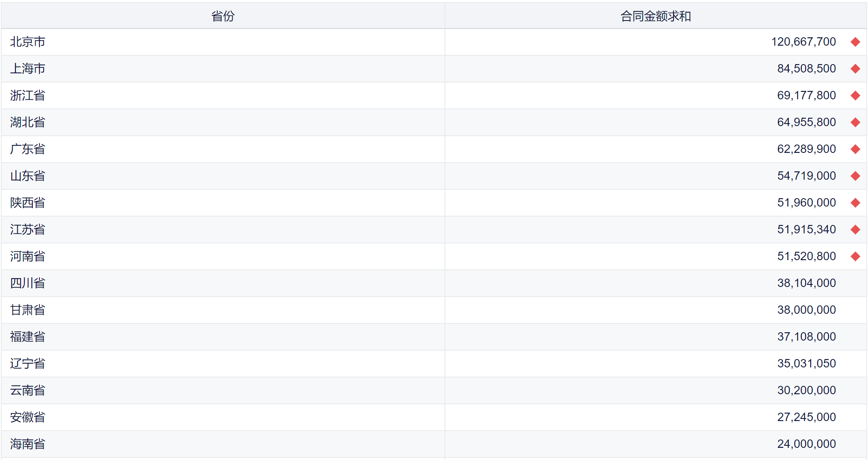Click red diamond icon in 广东省 row
The image size is (868, 460).
click(855, 149)
